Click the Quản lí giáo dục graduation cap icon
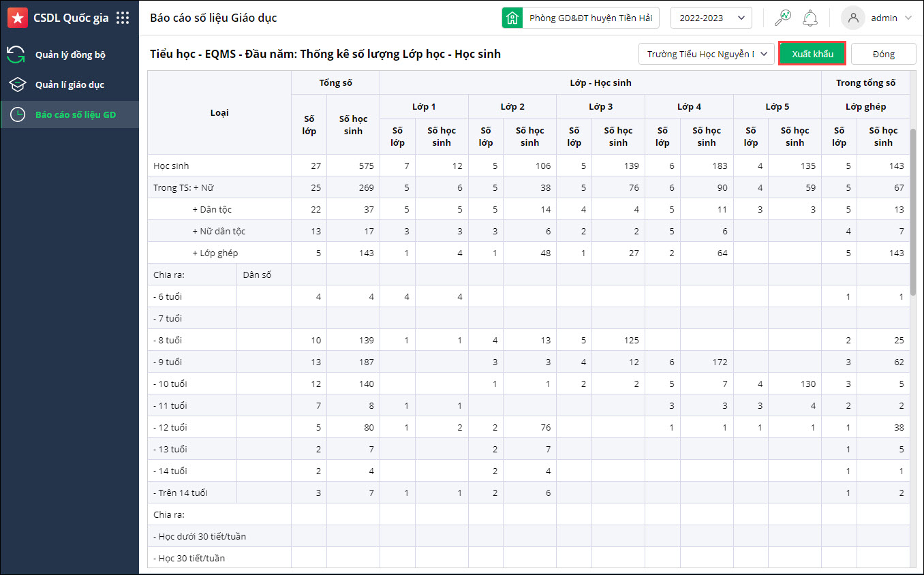Viewport: 924px width, 575px height. [x=17, y=84]
